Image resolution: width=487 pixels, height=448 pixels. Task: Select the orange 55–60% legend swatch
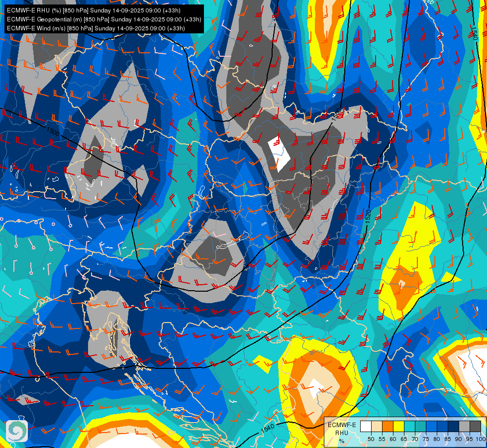[388, 426]
